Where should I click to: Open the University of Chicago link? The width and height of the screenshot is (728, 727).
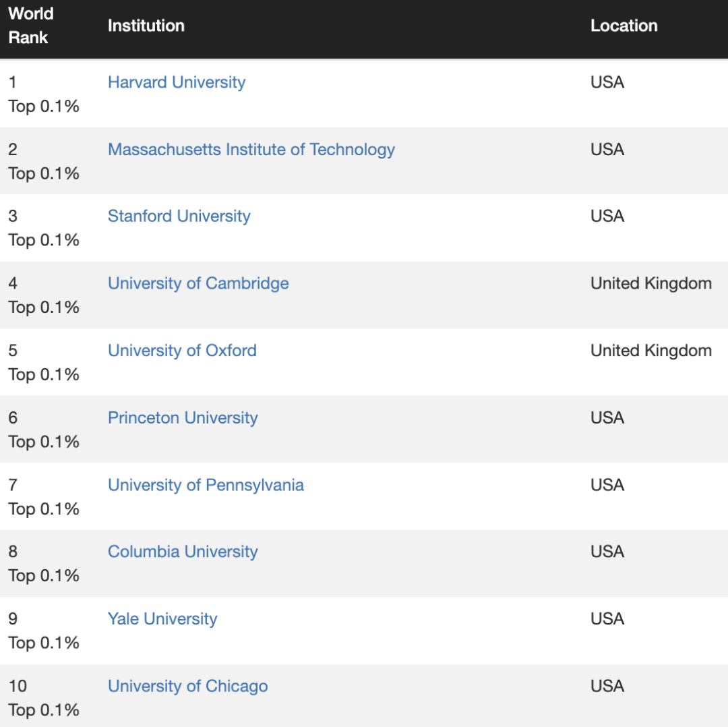click(187, 687)
